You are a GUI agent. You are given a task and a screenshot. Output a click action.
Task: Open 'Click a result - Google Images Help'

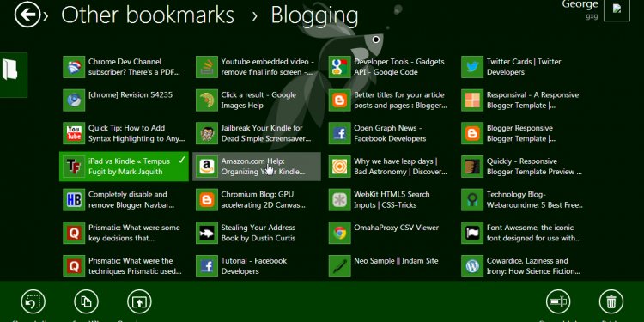coord(257,100)
